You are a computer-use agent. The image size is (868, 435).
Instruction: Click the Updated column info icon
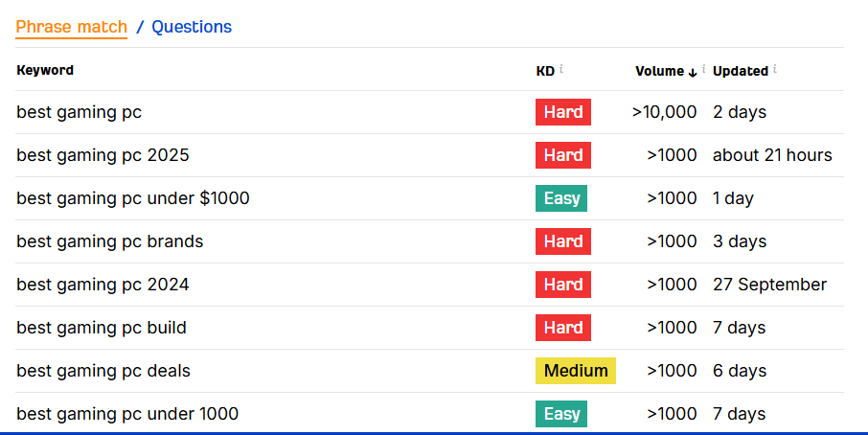pyautogui.click(x=775, y=69)
